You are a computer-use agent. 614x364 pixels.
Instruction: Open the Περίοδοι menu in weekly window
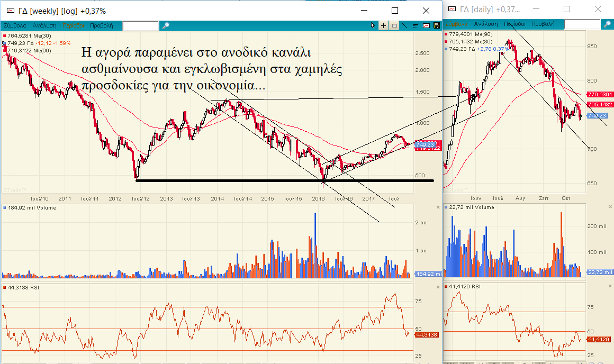point(73,25)
